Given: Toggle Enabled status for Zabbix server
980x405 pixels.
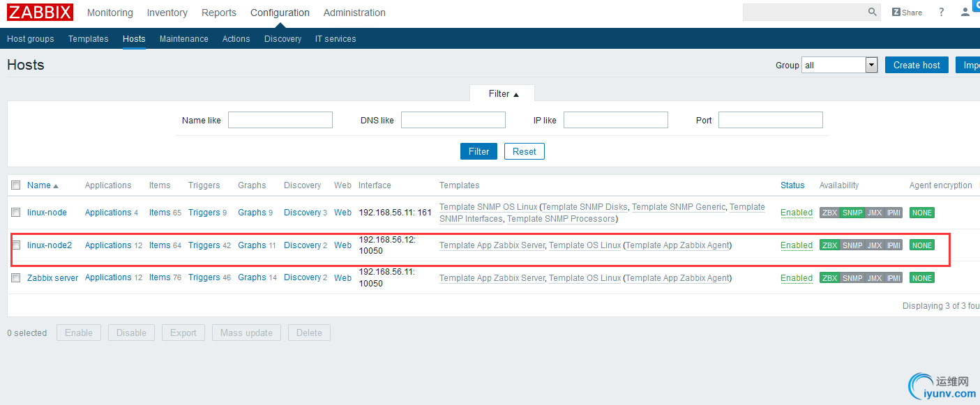Looking at the screenshot, I should pos(797,278).
